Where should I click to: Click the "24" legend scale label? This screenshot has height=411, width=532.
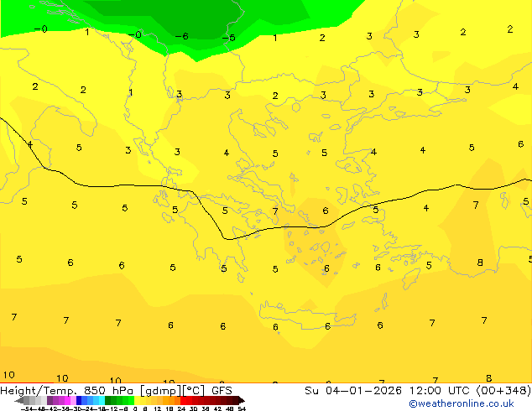(x=181, y=408)
